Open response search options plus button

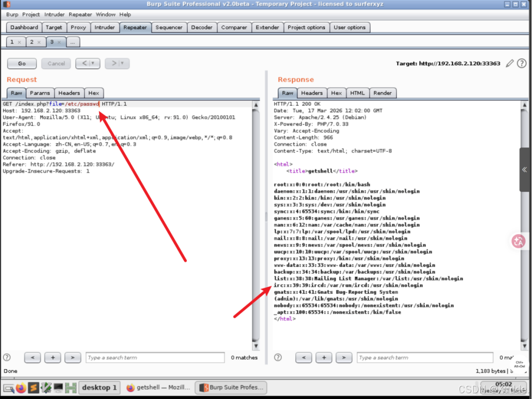[324, 357]
